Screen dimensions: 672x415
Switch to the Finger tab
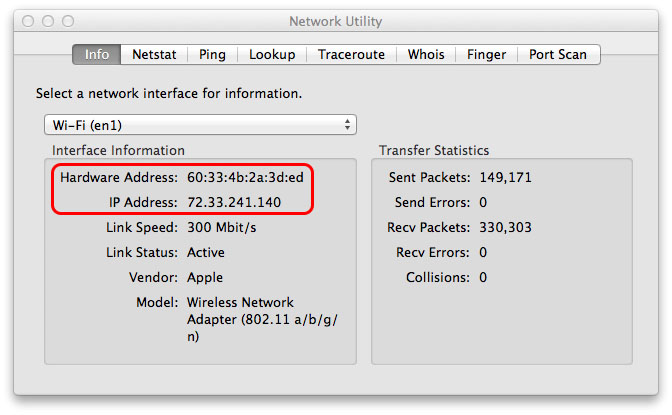(x=486, y=54)
